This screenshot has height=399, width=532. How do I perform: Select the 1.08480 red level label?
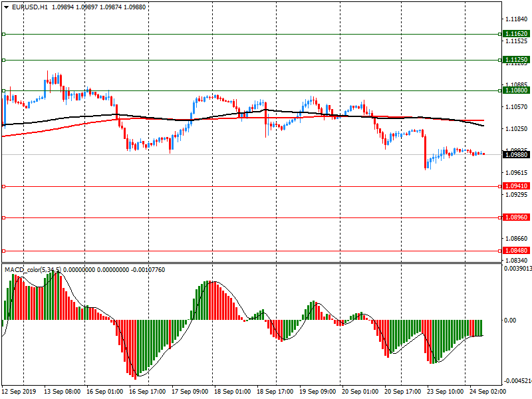tap(517, 251)
